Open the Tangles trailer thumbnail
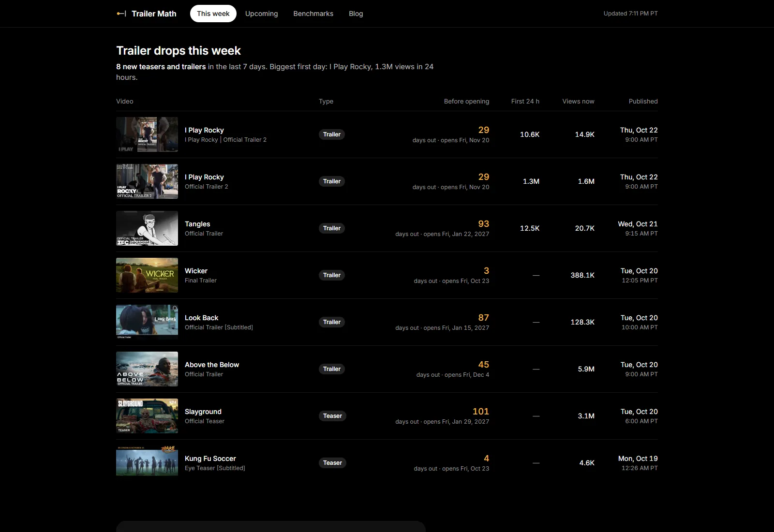This screenshot has height=532, width=774. tap(147, 228)
